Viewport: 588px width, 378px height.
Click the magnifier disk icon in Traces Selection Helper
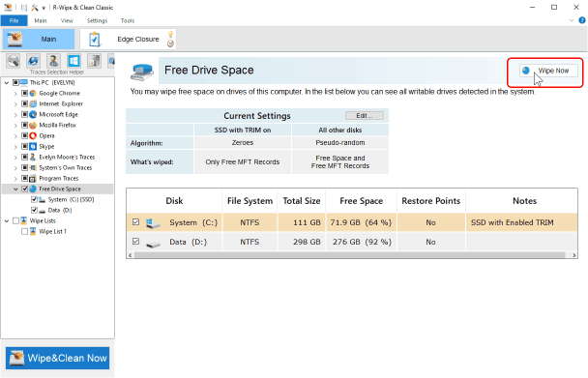14,61
